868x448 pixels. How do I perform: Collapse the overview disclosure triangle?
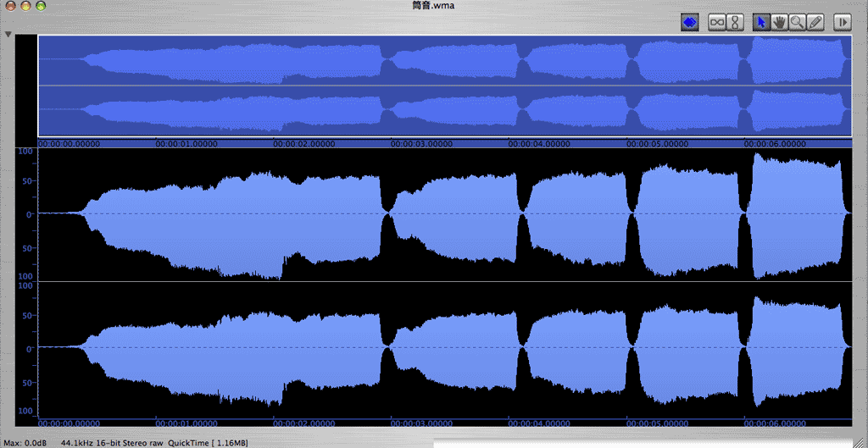8,35
